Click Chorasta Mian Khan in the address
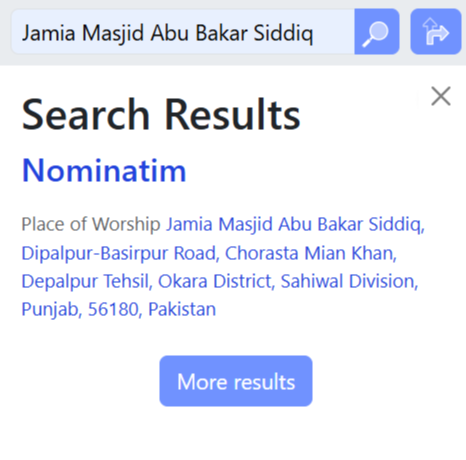This screenshot has width=466, height=460. click(311, 253)
